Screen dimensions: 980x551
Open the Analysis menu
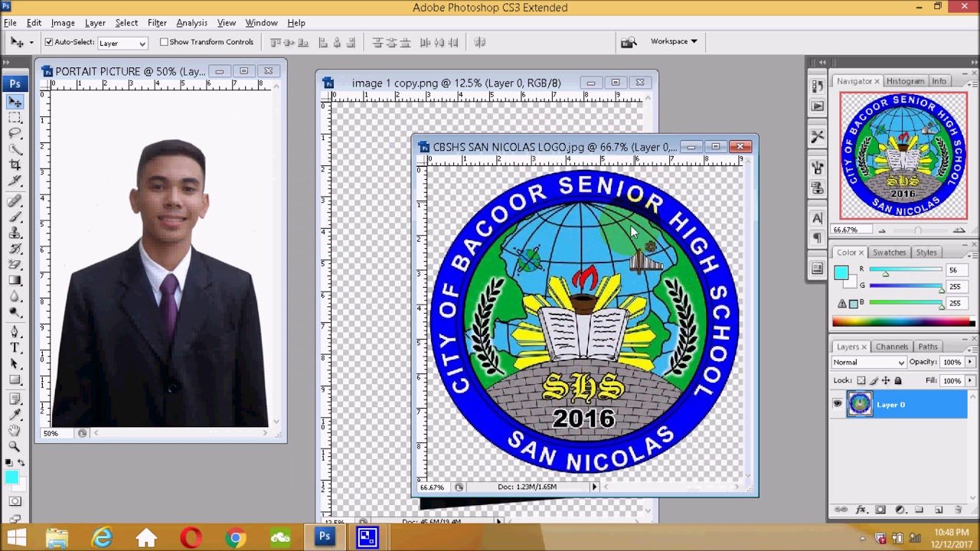tap(191, 23)
